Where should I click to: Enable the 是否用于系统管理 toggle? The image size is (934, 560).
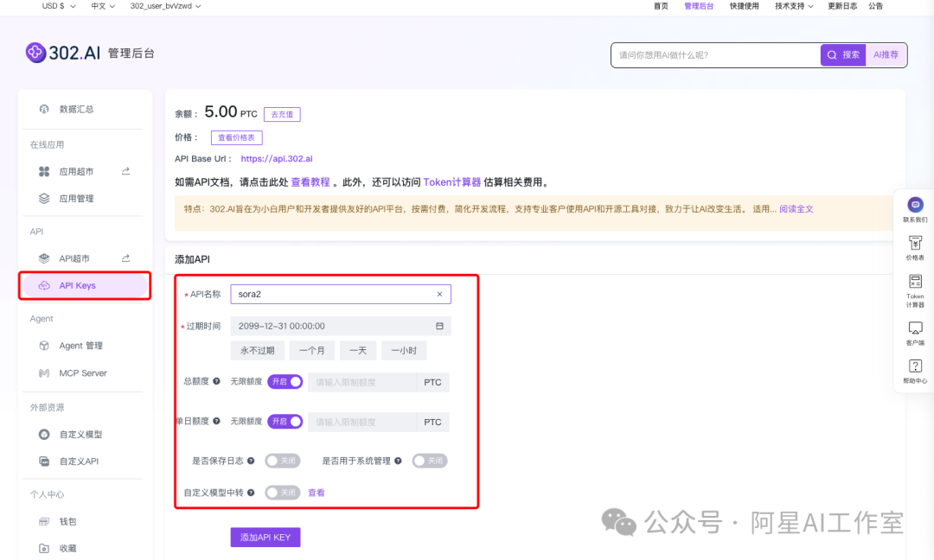coord(429,461)
